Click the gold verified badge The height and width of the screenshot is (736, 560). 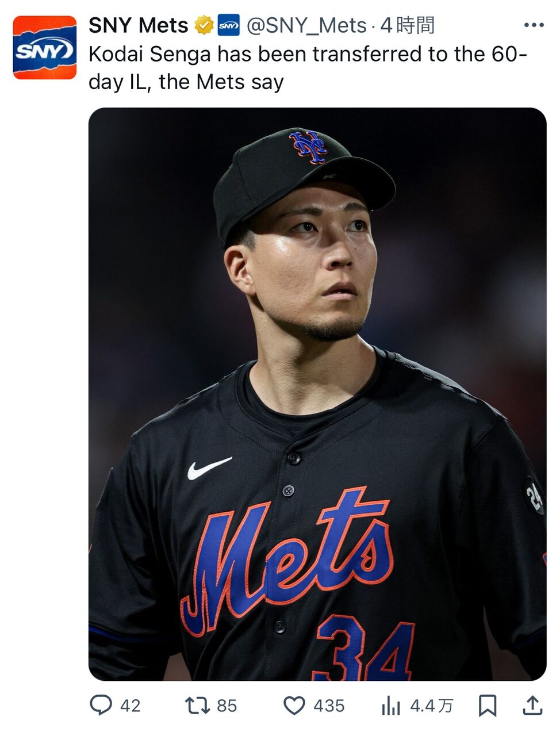(204, 26)
